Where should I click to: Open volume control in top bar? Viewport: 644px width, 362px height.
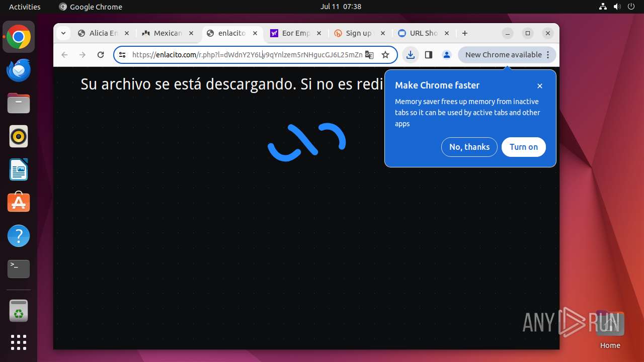[617, 7]
